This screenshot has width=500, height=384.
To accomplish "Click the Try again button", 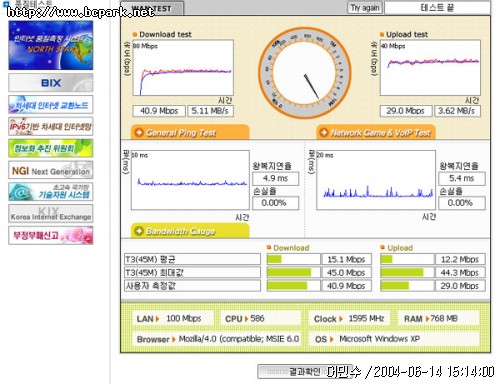I will coord(365,8).
